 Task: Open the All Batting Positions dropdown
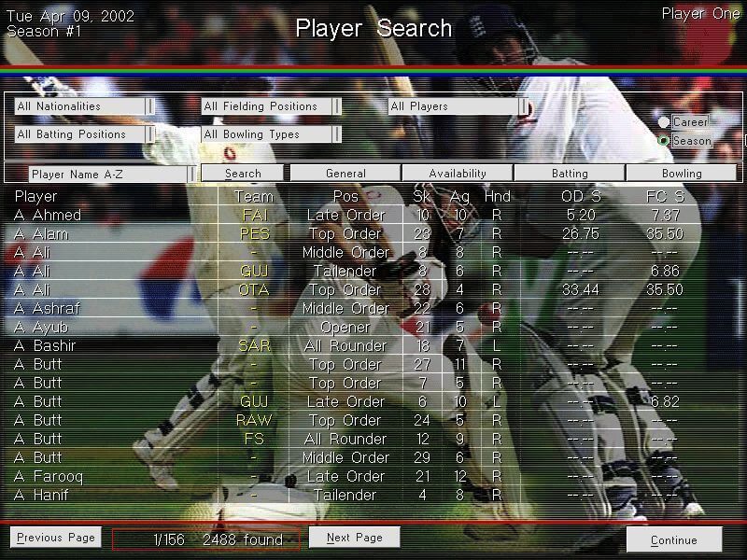84,134
